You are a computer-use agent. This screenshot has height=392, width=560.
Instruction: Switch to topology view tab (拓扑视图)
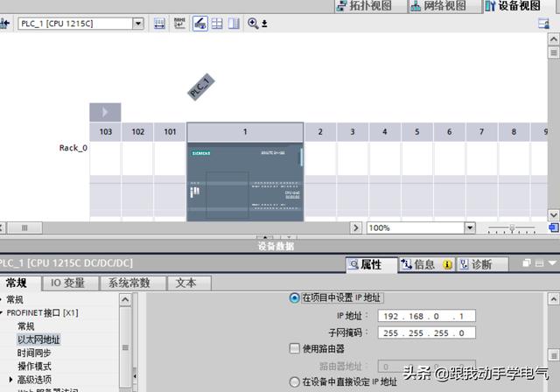tap(365, 6)
